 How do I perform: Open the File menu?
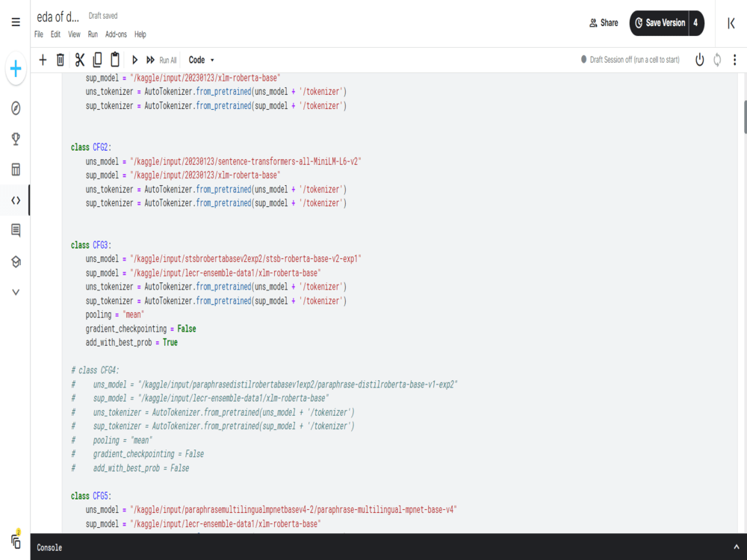[x=39, y=34]
